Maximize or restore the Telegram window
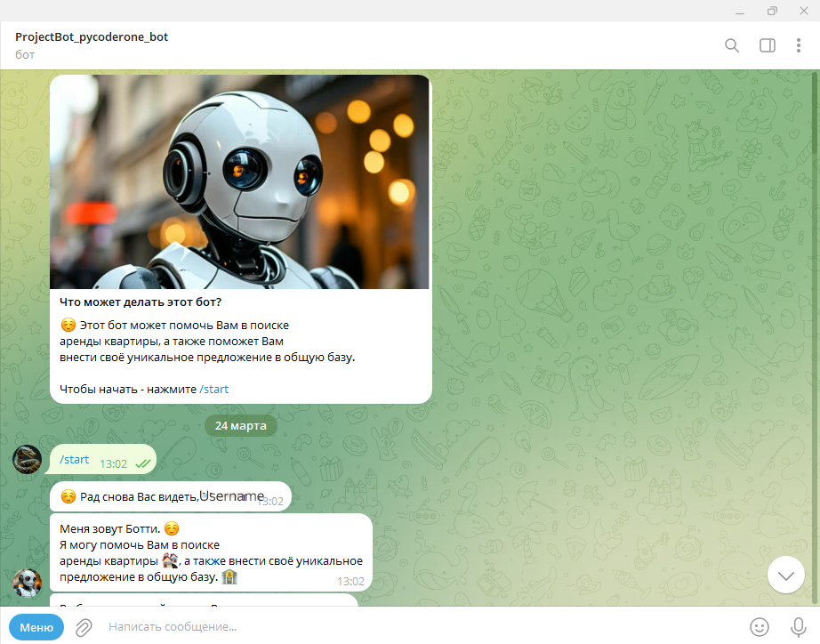Viewport: 820px width, 644px height. (772, 11)
